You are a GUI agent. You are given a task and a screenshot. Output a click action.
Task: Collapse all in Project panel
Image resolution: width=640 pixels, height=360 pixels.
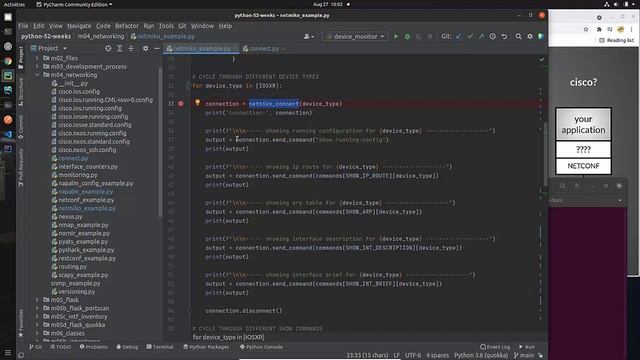[131, 48]
